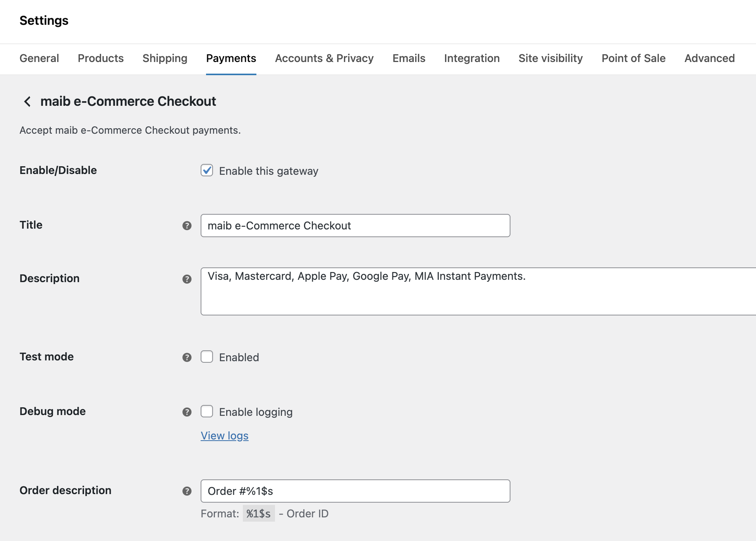Click the Order description input field
This screenshot has height=541, width=756.
pos(355,491)
